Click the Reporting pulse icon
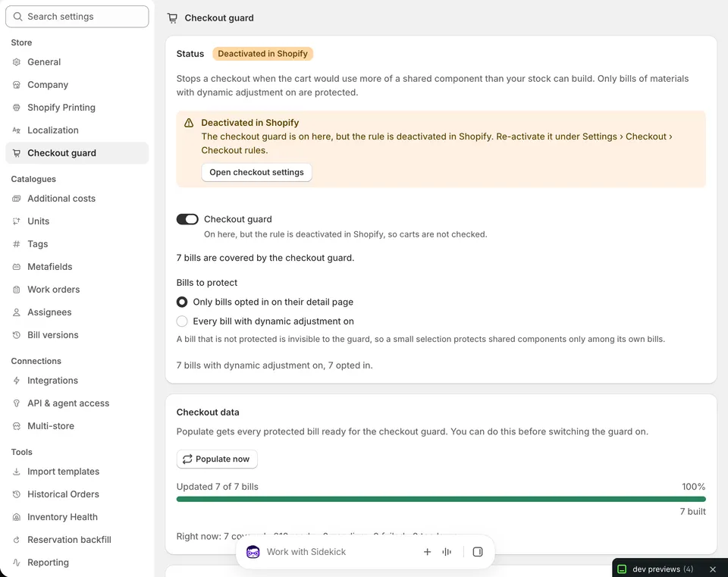Screen dimensions: 728x577 [x=17, y=562]
